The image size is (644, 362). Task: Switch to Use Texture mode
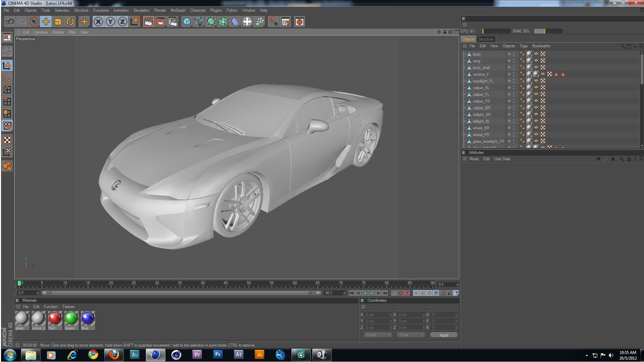(7, 140)
